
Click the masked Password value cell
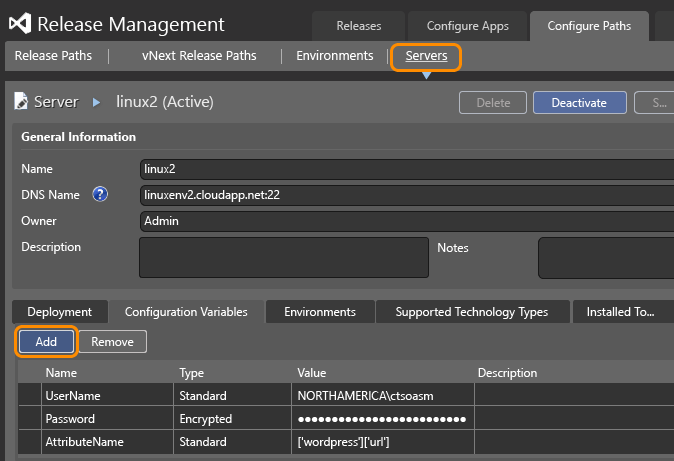(383, 418)
